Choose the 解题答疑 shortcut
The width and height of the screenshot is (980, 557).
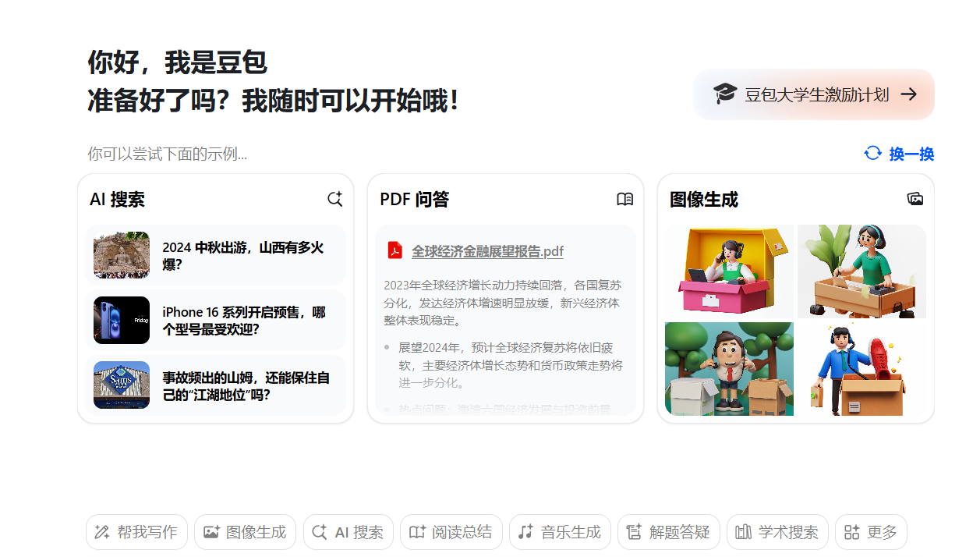tap(668, 532)
